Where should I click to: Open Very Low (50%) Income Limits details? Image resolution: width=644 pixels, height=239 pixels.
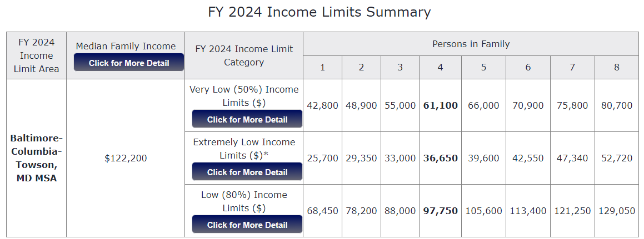coord(247,119)
